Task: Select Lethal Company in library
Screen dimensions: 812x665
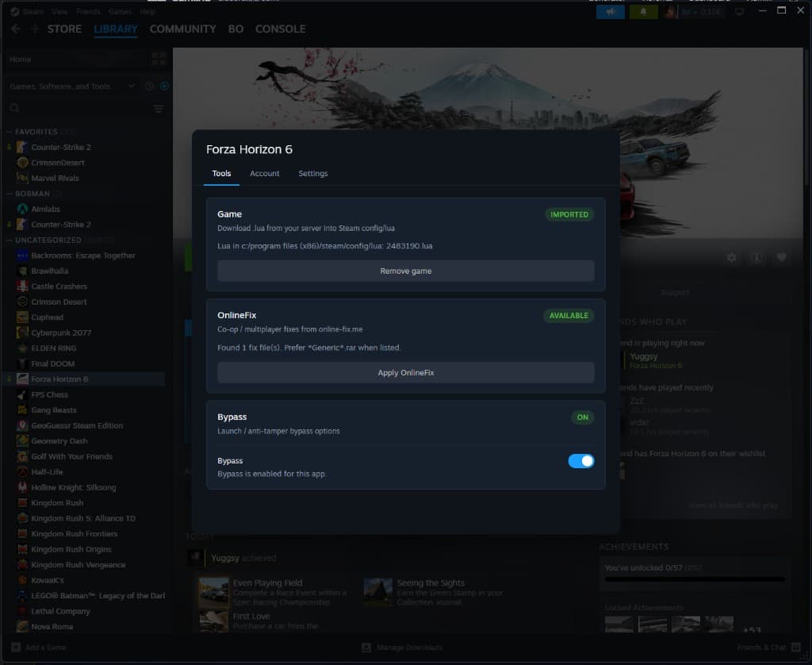Action: (x=60, y=611)
